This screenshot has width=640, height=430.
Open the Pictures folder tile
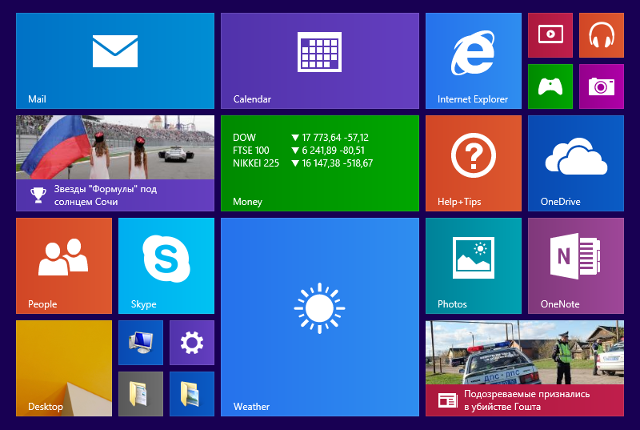click(x=192, y=394)
